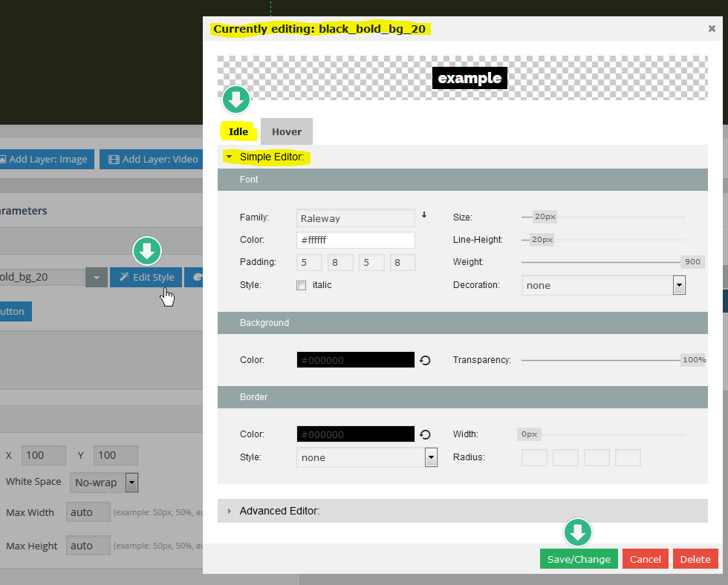
Task: Reset the Background color with the refresh icon
Action: 425,360
